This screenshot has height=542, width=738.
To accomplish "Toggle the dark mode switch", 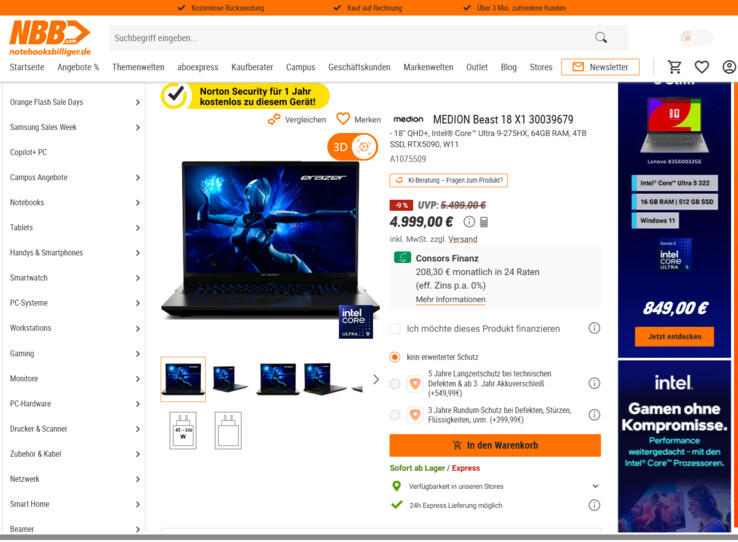I will coord(696,38).
